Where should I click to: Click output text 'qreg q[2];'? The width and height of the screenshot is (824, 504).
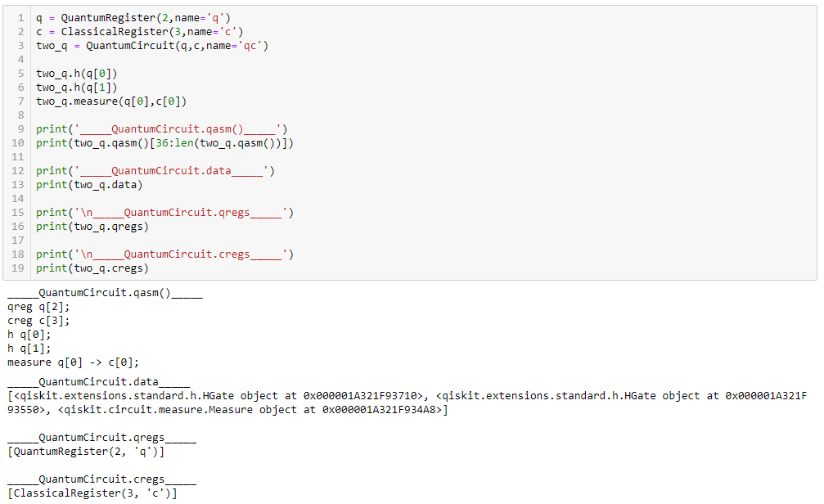[x=38, y=307]
